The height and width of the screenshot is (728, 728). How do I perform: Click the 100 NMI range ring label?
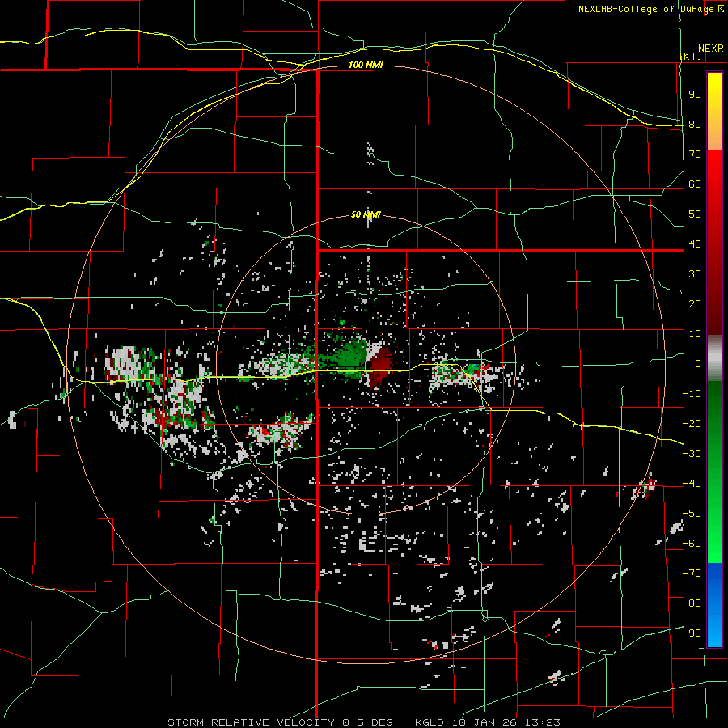(366, 65)
